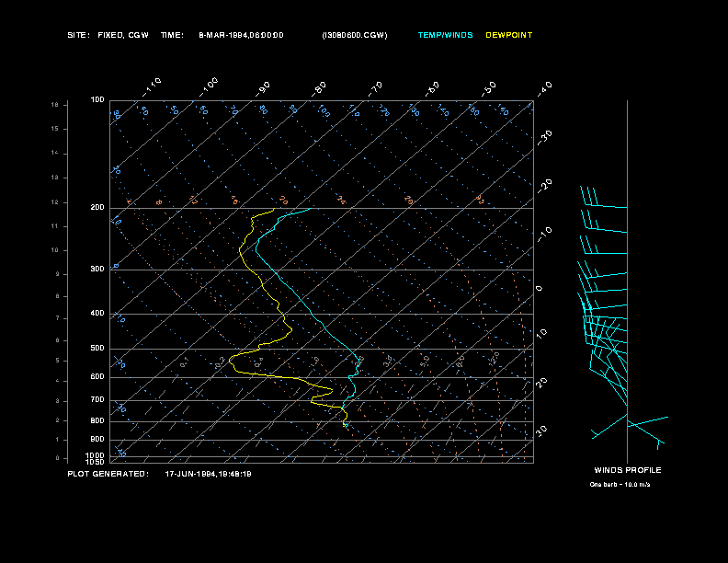Click the -50 temperature axis label
The width and height of the screenshot is (728, 563).
tap(489, 89)
